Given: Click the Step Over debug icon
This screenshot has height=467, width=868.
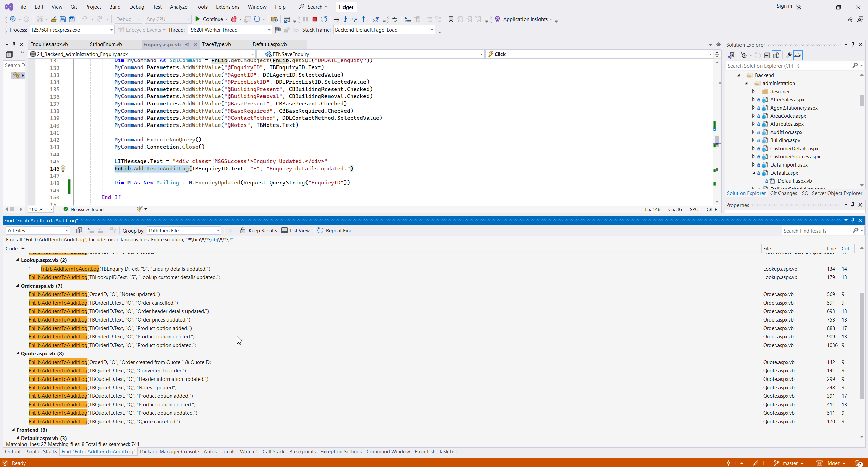Looking at the screenshot, I should click(x=354, y=19).
